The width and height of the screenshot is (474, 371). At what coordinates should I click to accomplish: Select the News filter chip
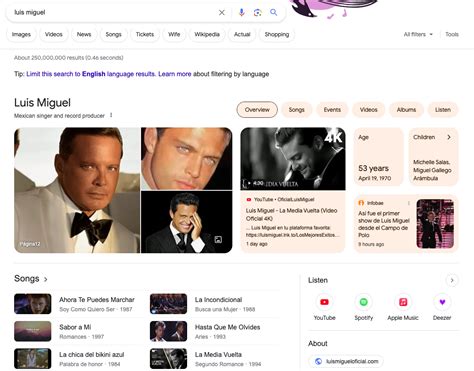84,34
